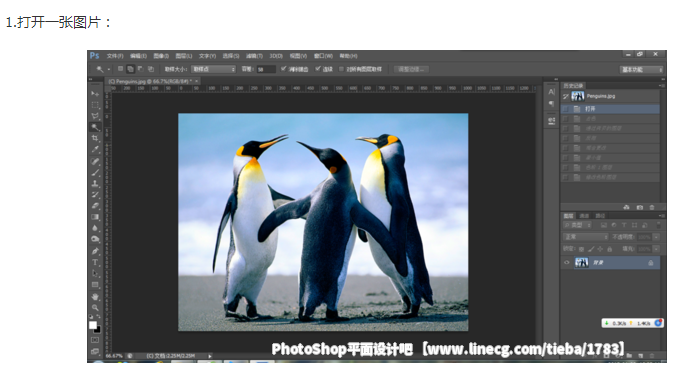Open layer filter type dropdown
The image size is (680, 368).
578,225
